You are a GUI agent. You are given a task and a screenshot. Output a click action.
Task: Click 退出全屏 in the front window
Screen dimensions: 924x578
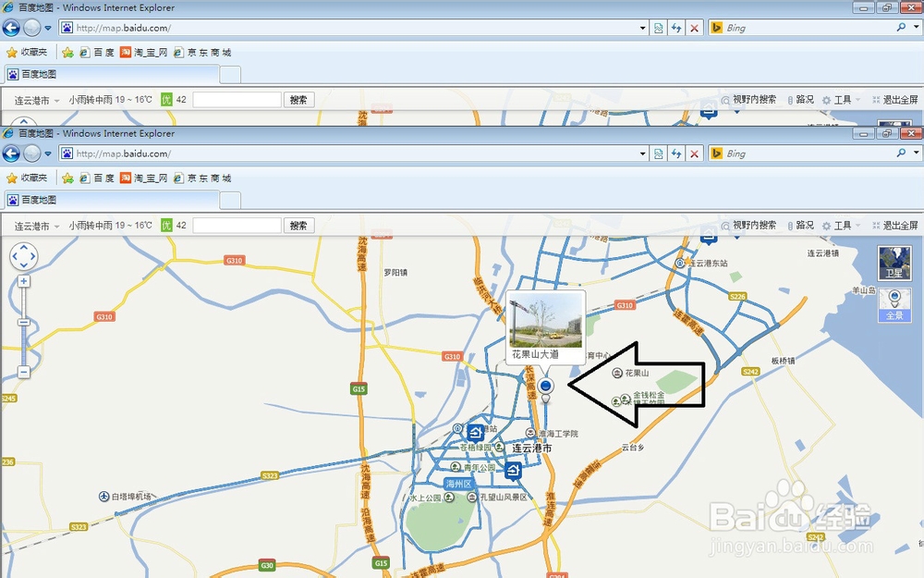(895, 226)
